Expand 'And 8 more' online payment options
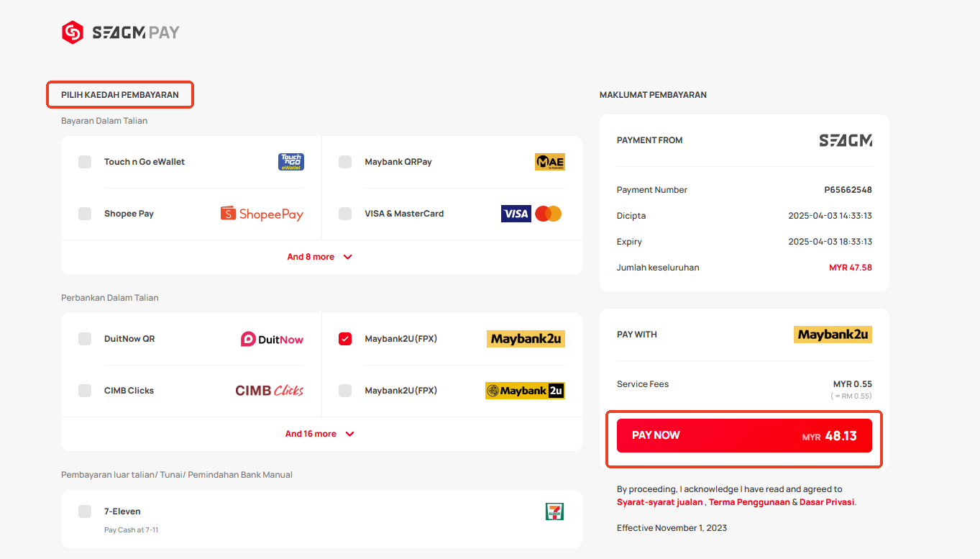Viewport: 980px width, 559px height. click(x=321, y=257)
